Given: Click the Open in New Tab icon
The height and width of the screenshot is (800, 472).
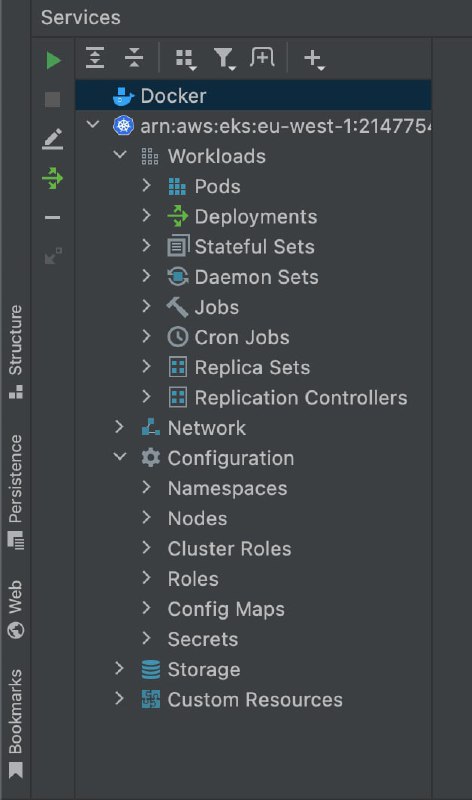Looking at the screenshot, I should pos(262,57).
